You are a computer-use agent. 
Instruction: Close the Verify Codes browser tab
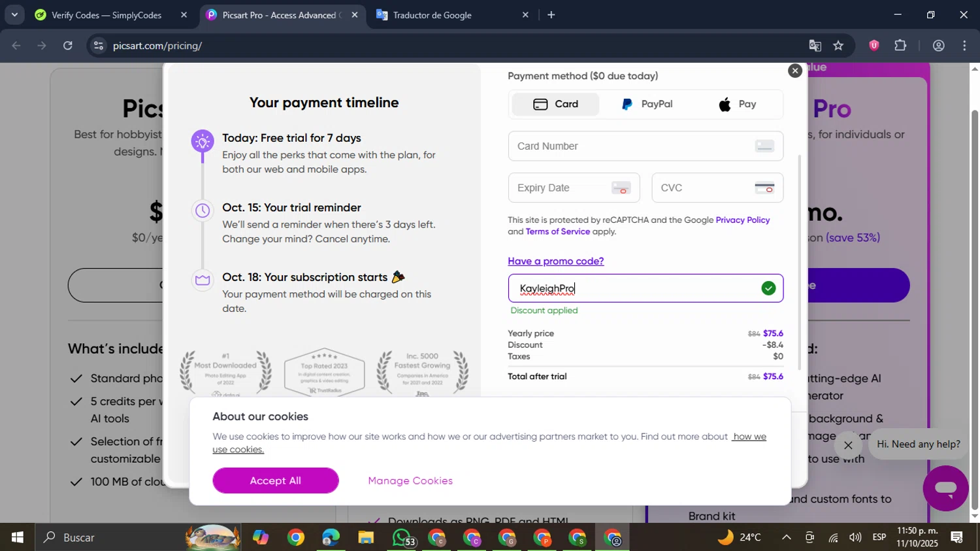click(x=184, y=15)
